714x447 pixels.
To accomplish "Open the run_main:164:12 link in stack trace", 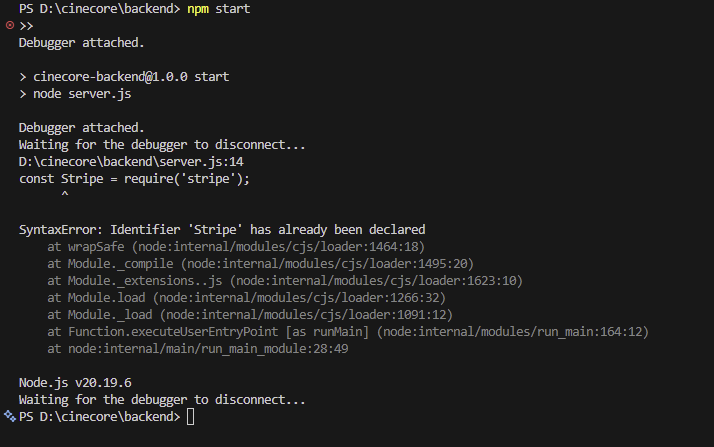I will tap(513, 332).
